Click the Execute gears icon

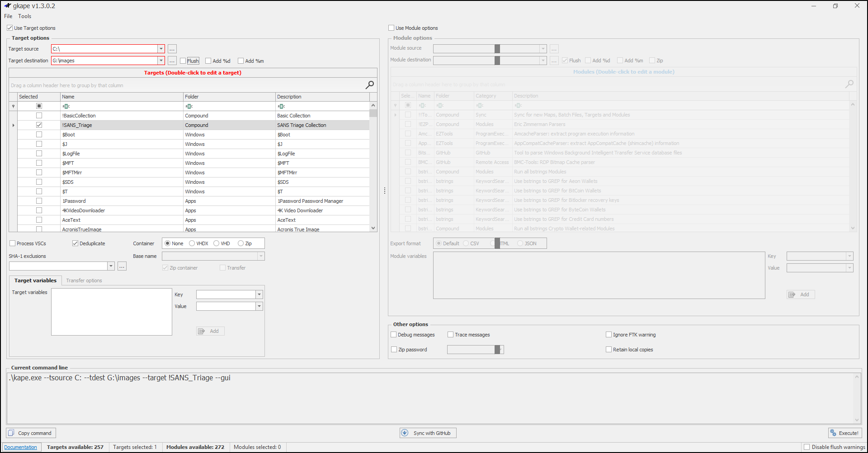(x=833, y=433)
